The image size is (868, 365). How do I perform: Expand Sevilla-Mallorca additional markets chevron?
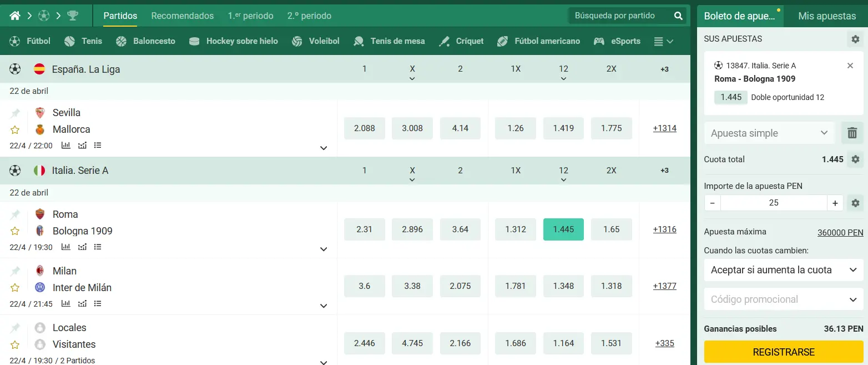point(324,148)
